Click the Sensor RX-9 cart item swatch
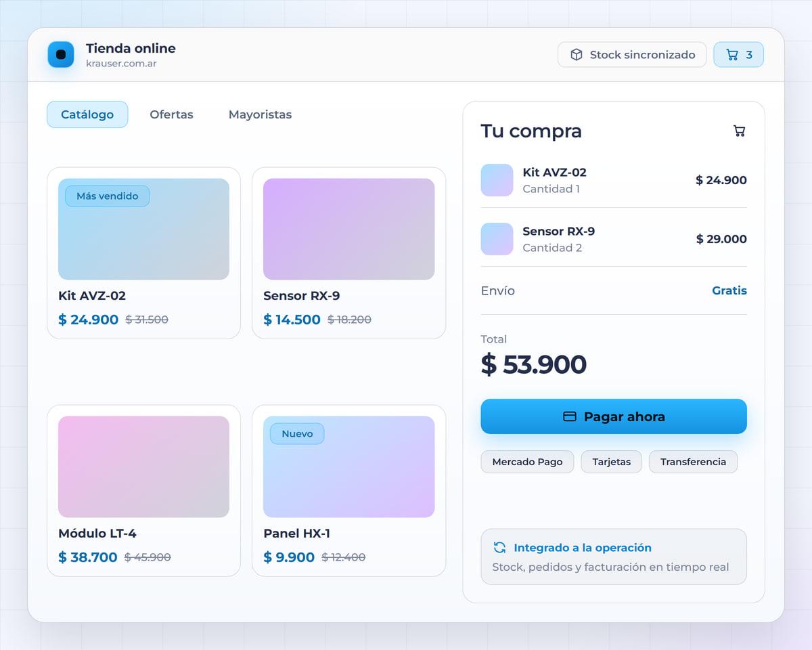This screenshot has width=812, height=650. point(497,239)
